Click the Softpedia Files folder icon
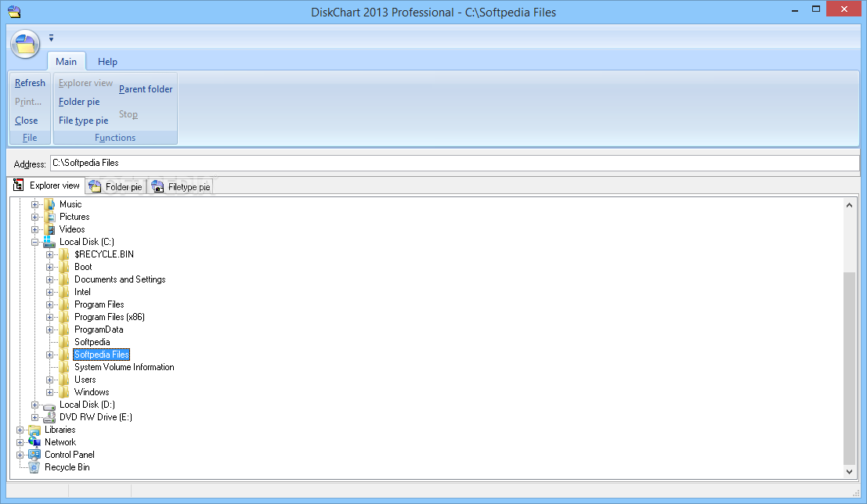Viewport: 867px width, 504px height. (65, 355)
